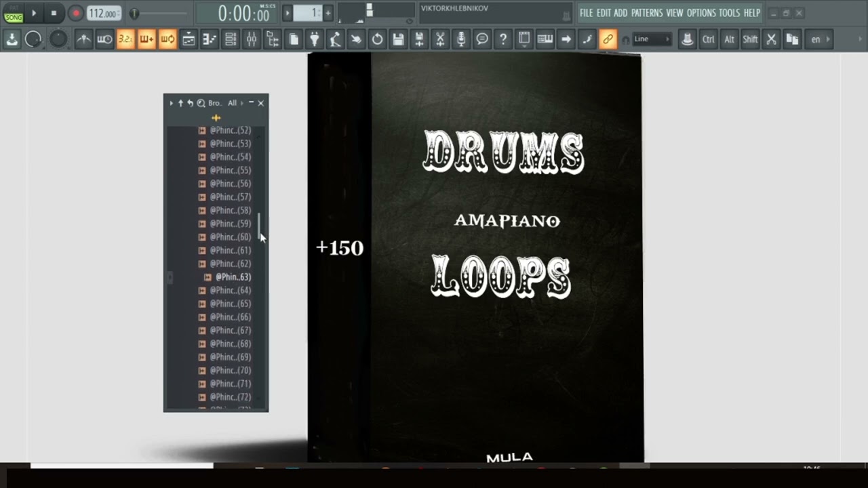The image size is (868, 488).
Task: Open the PATTERNS menu
Action: coord(647,13)
